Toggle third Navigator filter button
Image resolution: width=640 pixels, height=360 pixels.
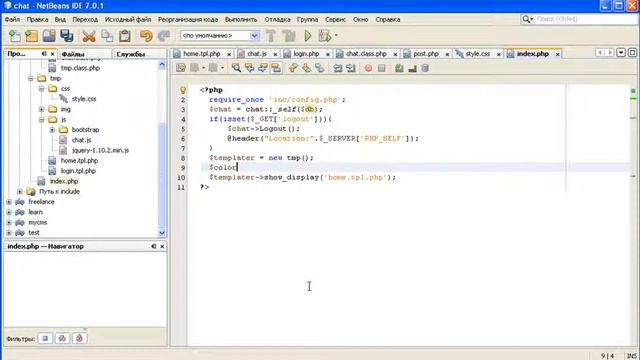pyautogui.click(x=80, y=338)
